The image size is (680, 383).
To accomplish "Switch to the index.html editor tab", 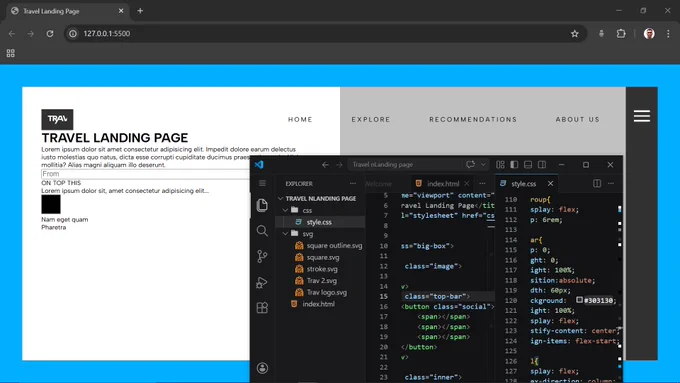I will [x=443, y=183].
